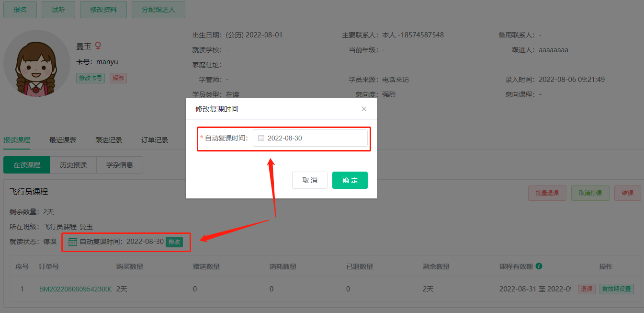Open the 跟进记录 tab
This screenshot has width=644, height=313.
tap(109, 140)
